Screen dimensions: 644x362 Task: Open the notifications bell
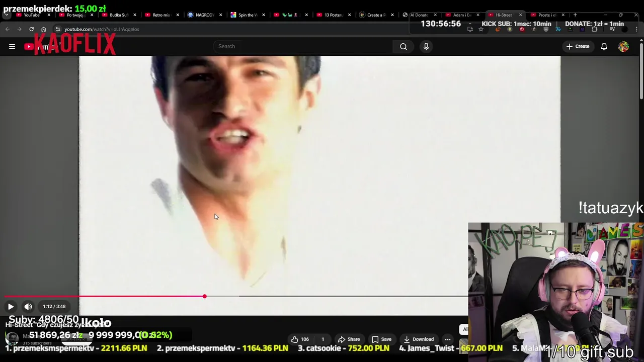coord(604,46)
